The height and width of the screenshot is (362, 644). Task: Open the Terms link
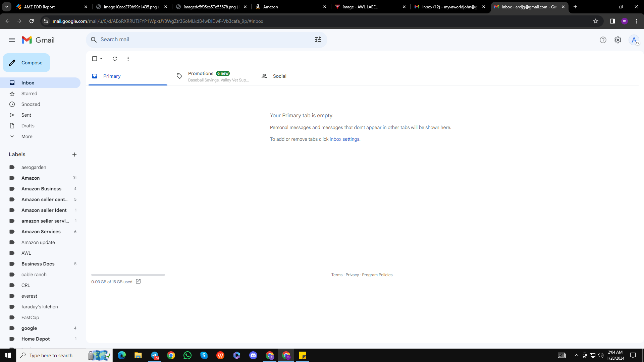[337, 275]
